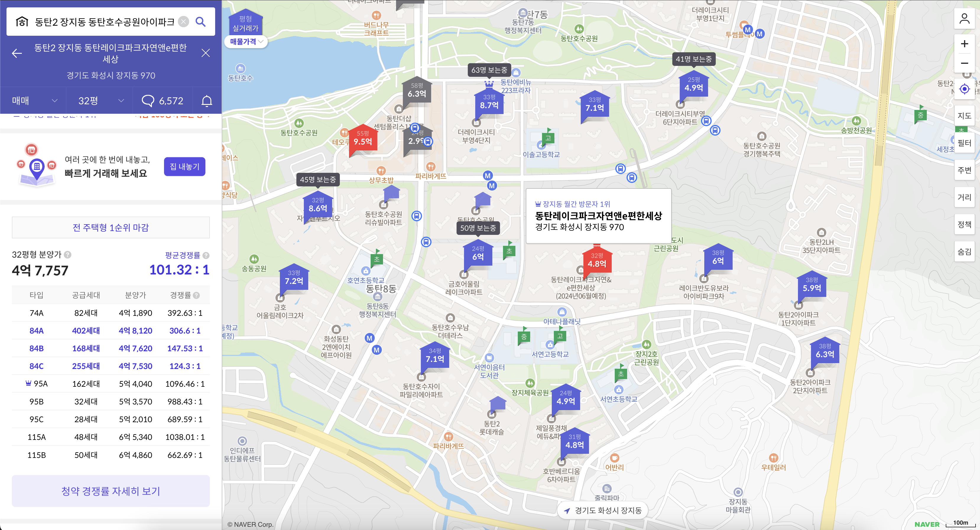Click the back arrow in panel header
Image resolution: width=980 pixels, height=530 pixels.
point(17,53)
